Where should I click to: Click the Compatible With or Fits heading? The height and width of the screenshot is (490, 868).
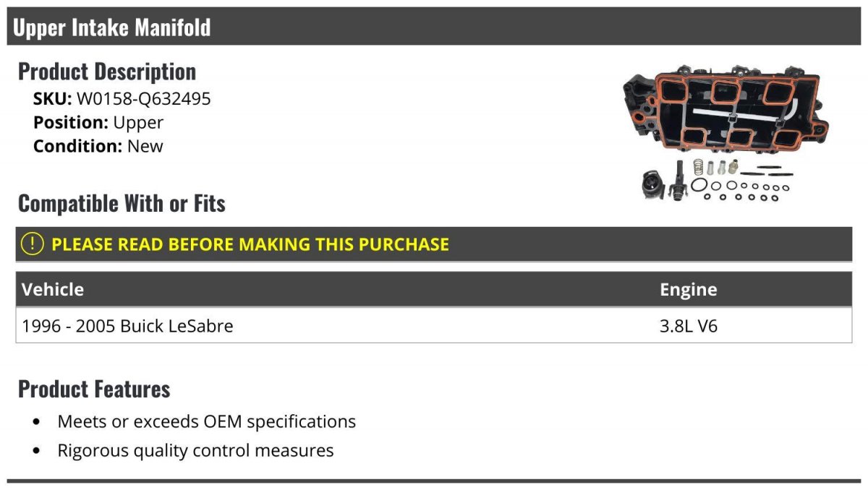(x=122, y=203)
